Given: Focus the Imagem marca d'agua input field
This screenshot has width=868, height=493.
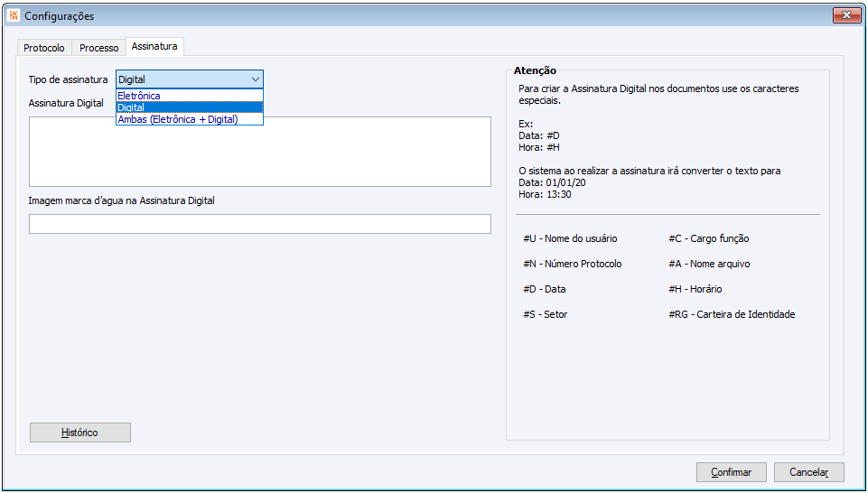Looking at the screenshot, I should tap(259, 224).
